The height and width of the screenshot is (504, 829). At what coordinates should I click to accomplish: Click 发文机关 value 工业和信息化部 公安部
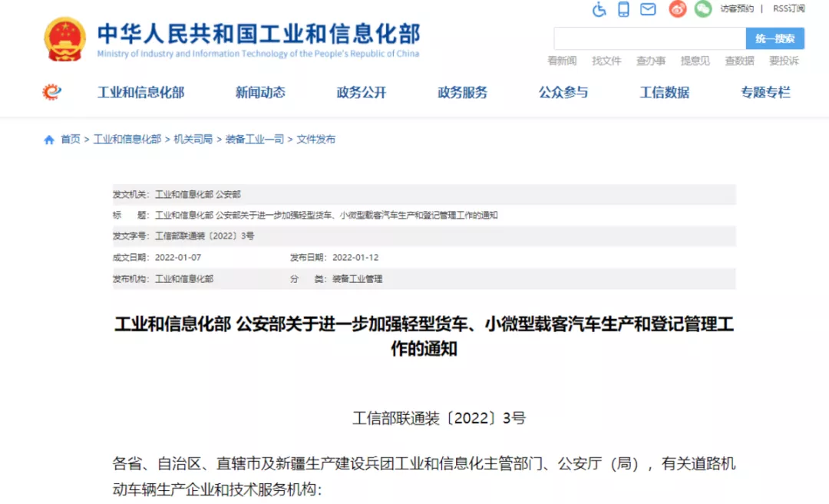198,194
